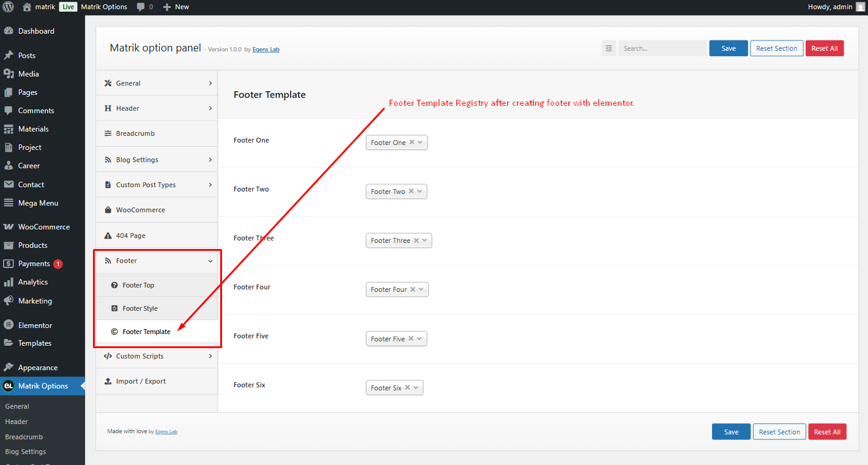Click the Materials grid icon
The image size is (868, 465).
point(9,129)
